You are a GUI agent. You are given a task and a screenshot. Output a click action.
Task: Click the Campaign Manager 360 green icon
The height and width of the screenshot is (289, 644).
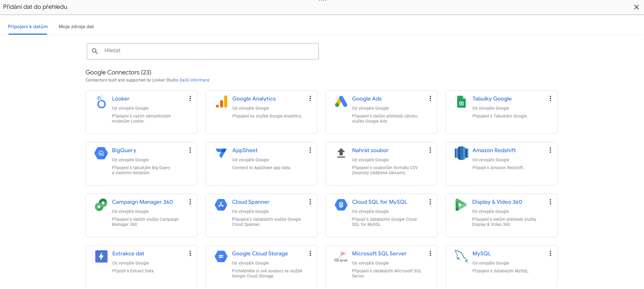(x=101, y=205)
